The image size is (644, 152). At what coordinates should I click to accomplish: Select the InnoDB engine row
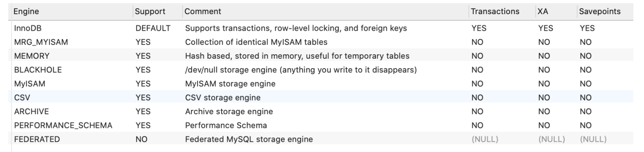[321, 28]
